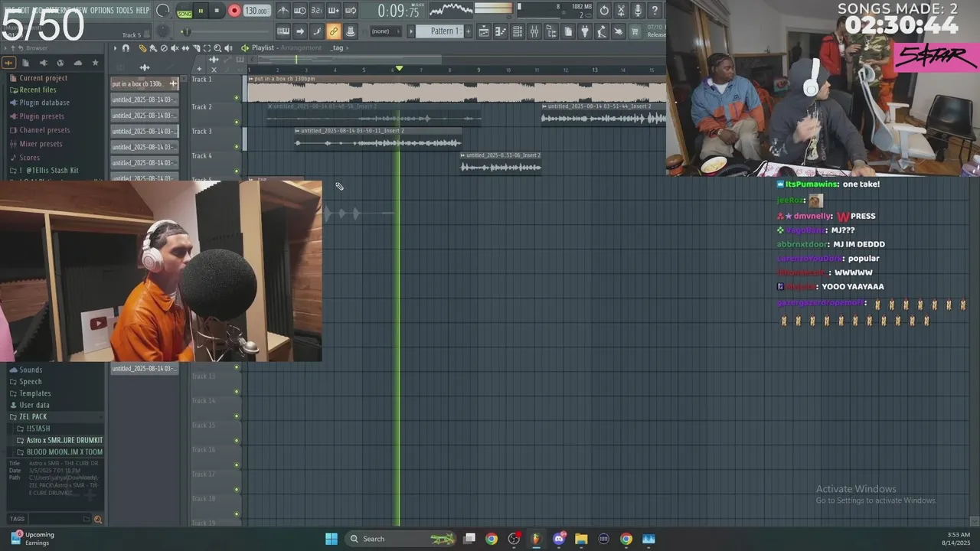
Task: Expand Current project in browser
Action: [x=43, y=78]
